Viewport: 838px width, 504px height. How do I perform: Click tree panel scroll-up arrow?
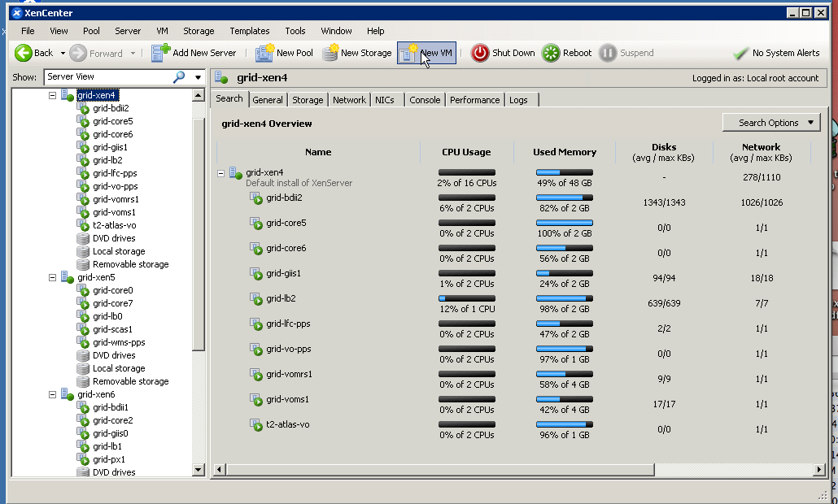click(x=199, y=96)
